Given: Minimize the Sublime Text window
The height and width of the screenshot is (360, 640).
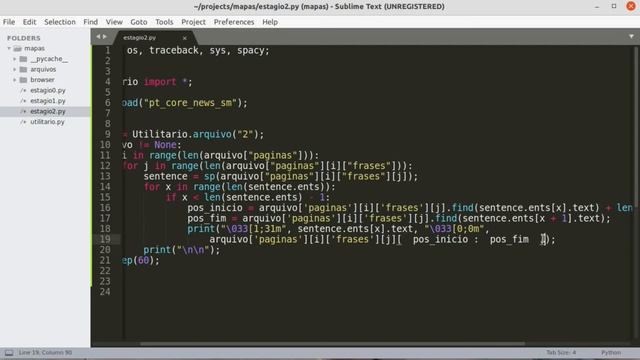Looking at the screenshot, I should pos(597,7).
